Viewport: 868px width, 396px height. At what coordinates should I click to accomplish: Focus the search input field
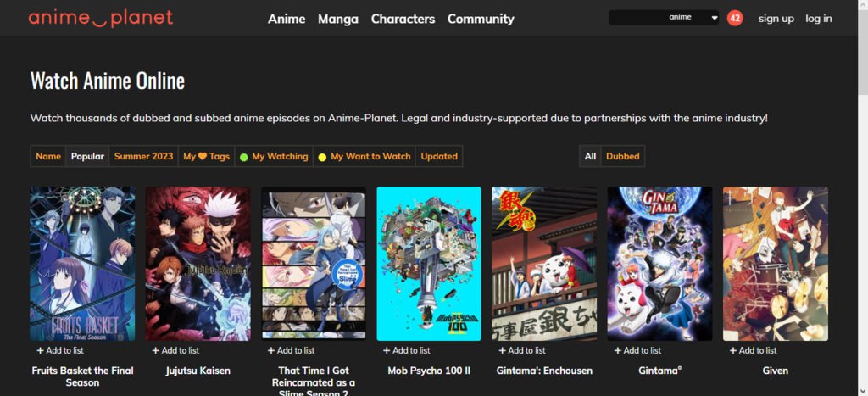637,17
